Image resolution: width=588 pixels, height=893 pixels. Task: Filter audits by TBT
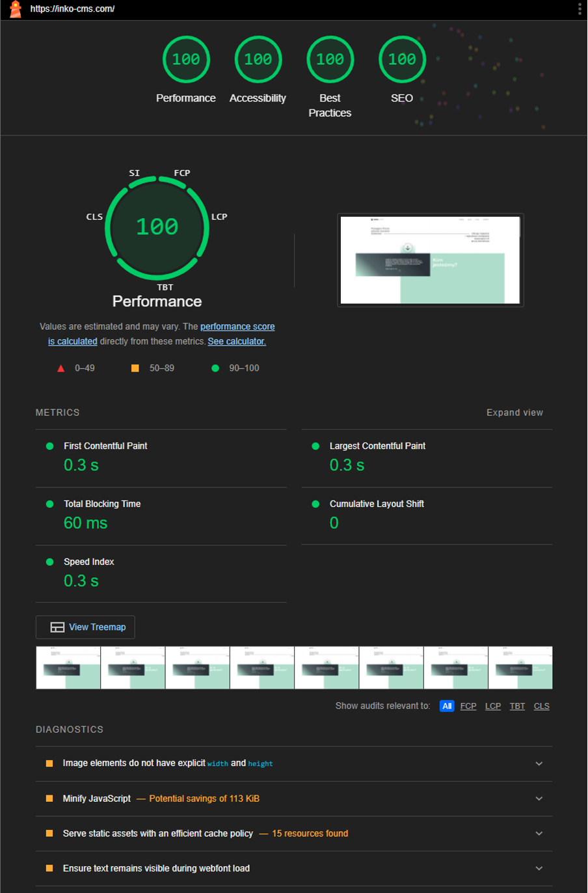tap(517, 706)
